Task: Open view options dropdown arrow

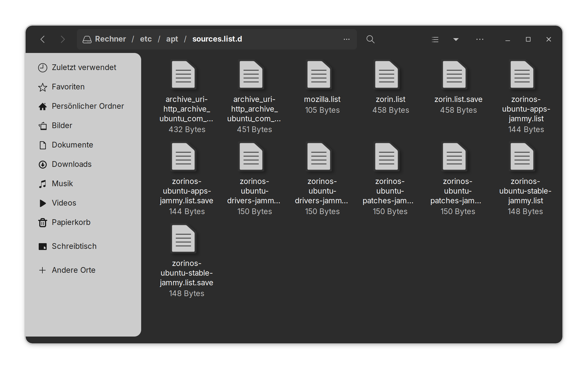Action: tap(456, 39)
